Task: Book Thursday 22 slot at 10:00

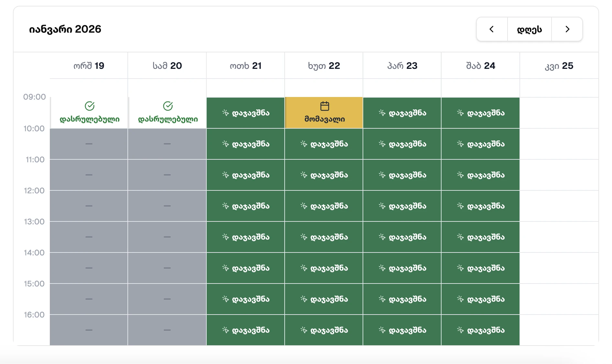Action: click(x=324, y=144)
